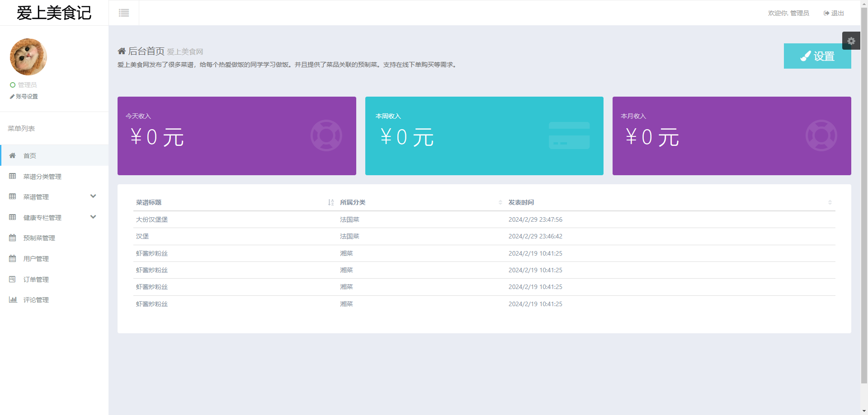The height and width of the screenshot is (415, 868).
Task: Expand the 健康专栏管理 submenu chevron
Action: pyautogui.click(x=93, y=217)
